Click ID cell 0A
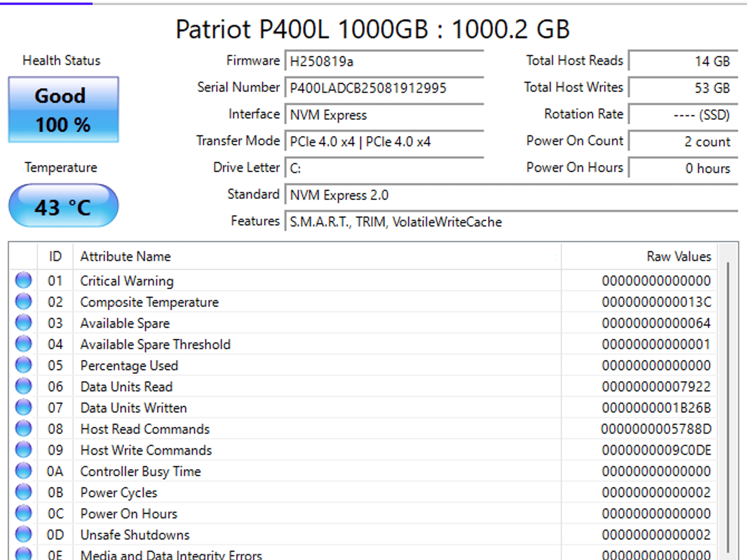 [55, 471]
